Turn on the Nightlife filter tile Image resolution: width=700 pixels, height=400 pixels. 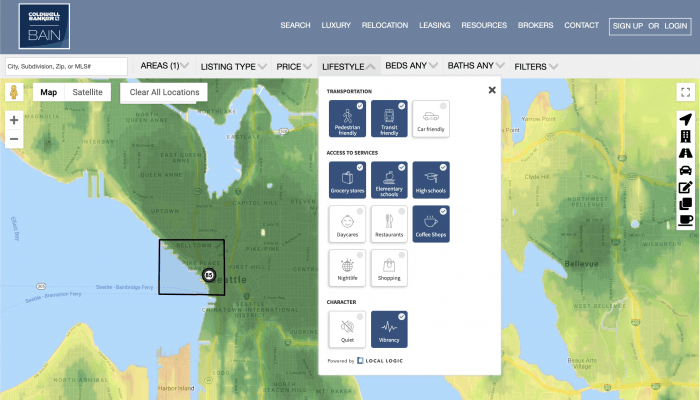[x=345, y=267]
